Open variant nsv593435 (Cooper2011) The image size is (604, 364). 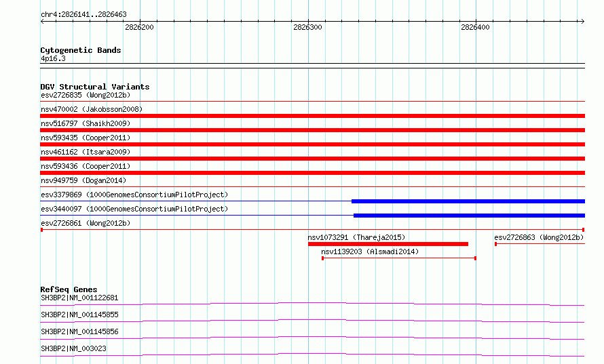(x=86, y=138)
